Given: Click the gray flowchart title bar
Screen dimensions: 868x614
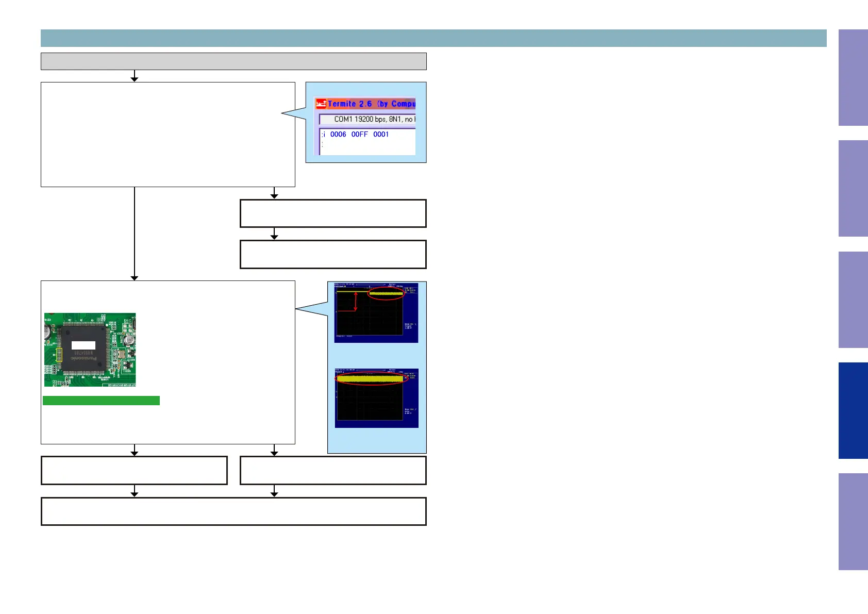Looking at the screenshot, I should pos(233,61).
